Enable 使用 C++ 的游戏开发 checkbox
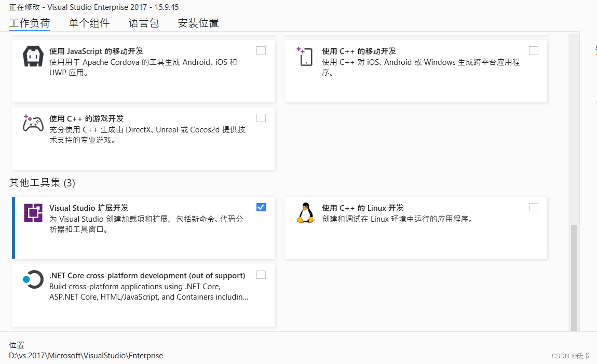The image size is (597, 364). [x=261, y=118]
